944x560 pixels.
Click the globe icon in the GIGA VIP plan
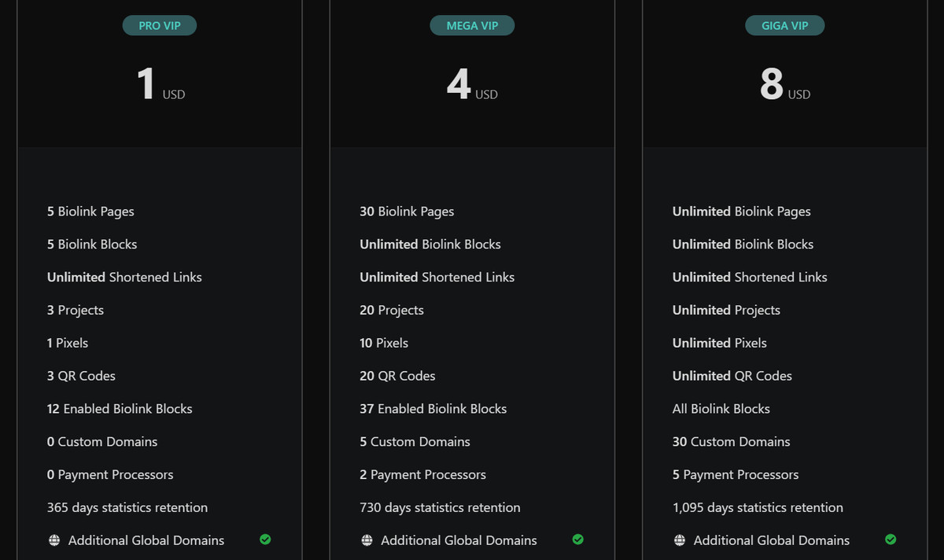click(680, 540)
